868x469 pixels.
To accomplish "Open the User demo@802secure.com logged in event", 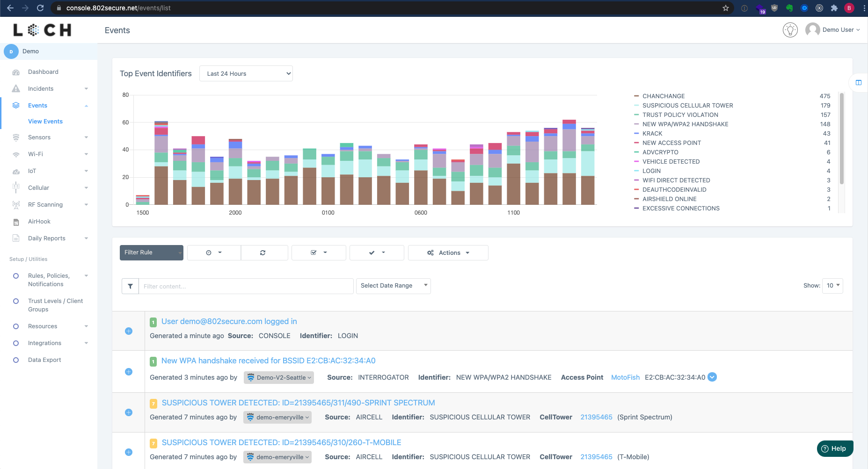I will click(x=229, y=321).
